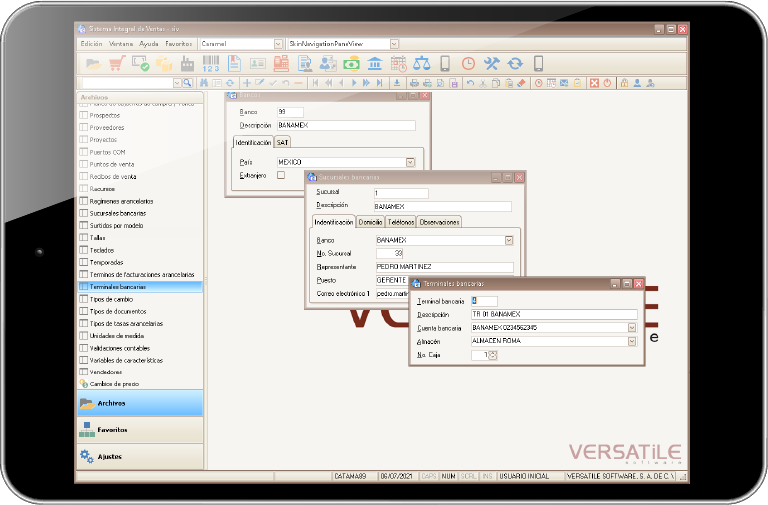This screenshot has height=505, width=768.
Task: Click the download arrow icon
Action: click(397, 83)
